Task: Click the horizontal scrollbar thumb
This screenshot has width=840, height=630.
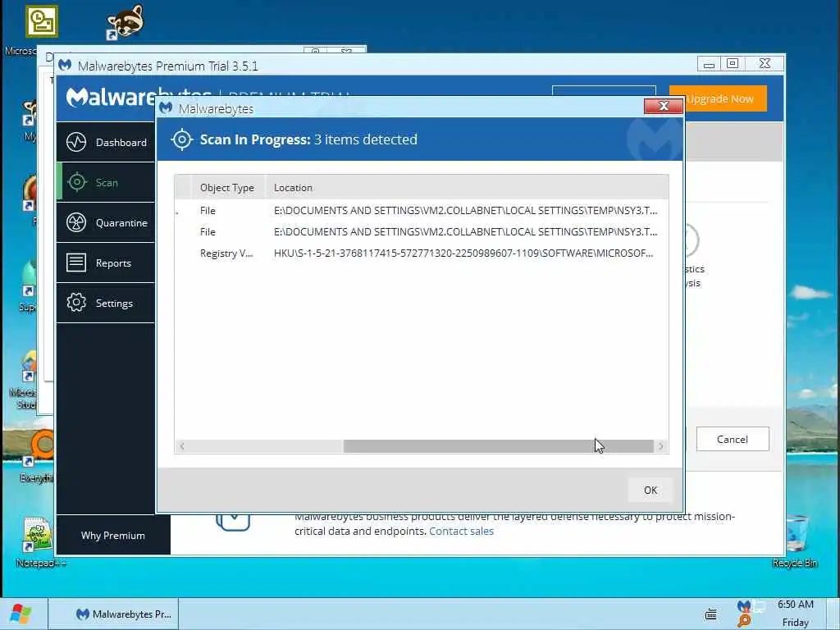Action: (x=498, y=445)
